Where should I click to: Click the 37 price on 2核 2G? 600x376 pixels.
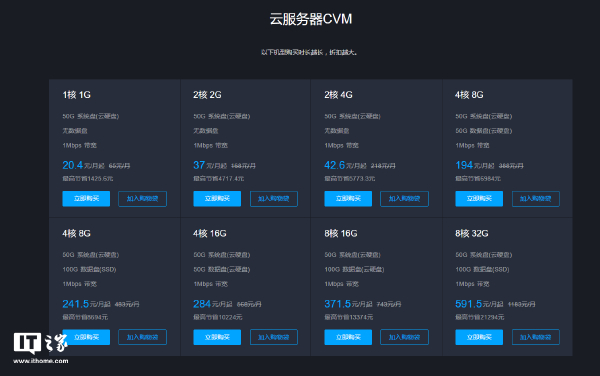[199, 165]
